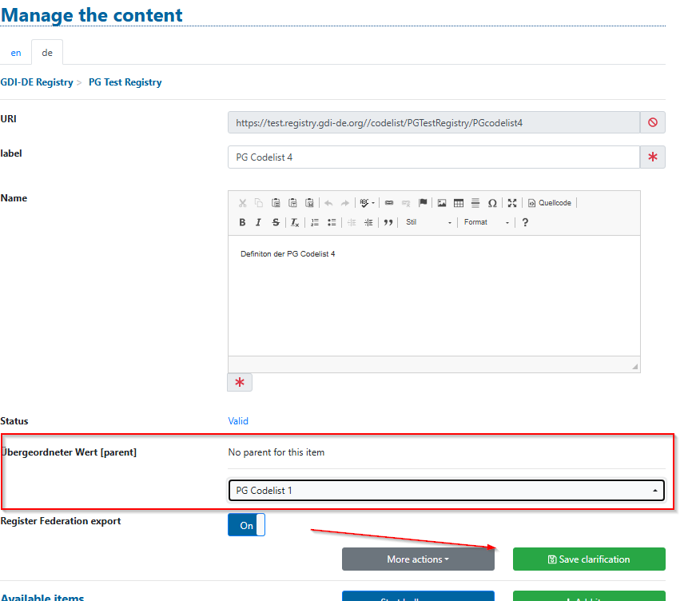This screenshot has width=700, height=601.
Task: Insert a table in the Name editor
Action: click(x=459, y=203)
